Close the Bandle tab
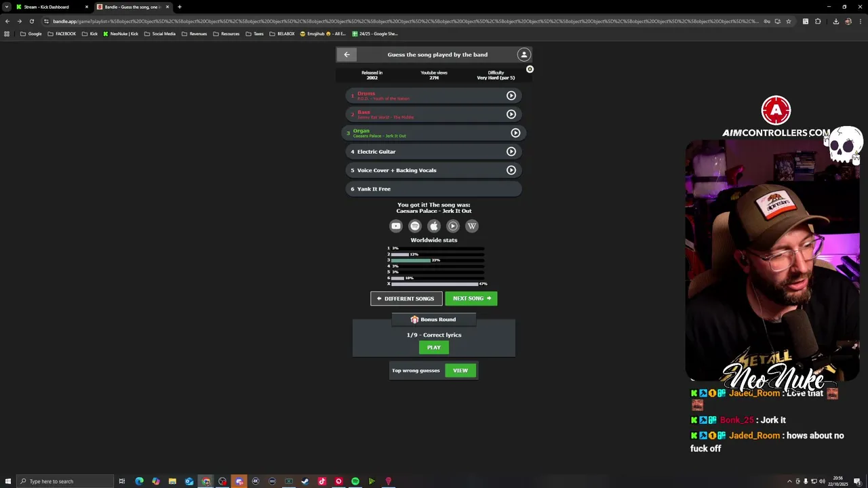Image resolution: width=868 pixels, height=488 pixels. click(x=167, y=7)
